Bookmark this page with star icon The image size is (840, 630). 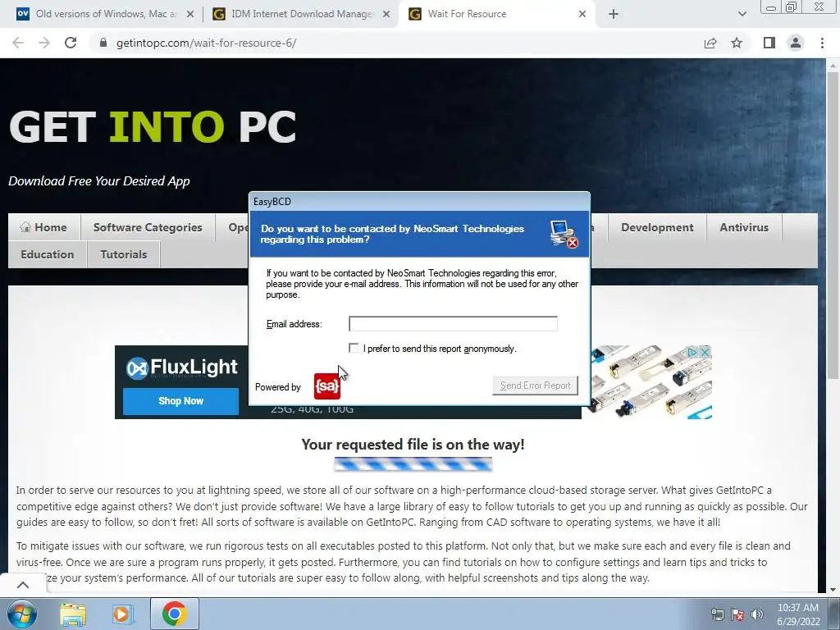(x=737, y=43)
